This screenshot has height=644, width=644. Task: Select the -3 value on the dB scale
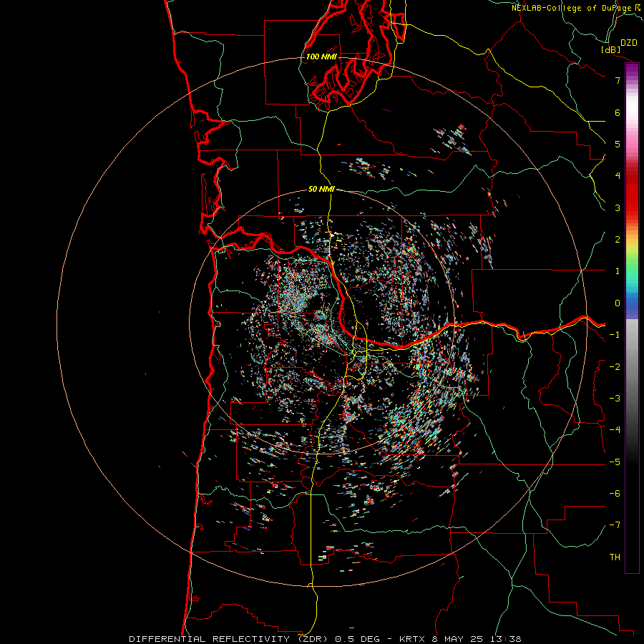click(615, 399)
